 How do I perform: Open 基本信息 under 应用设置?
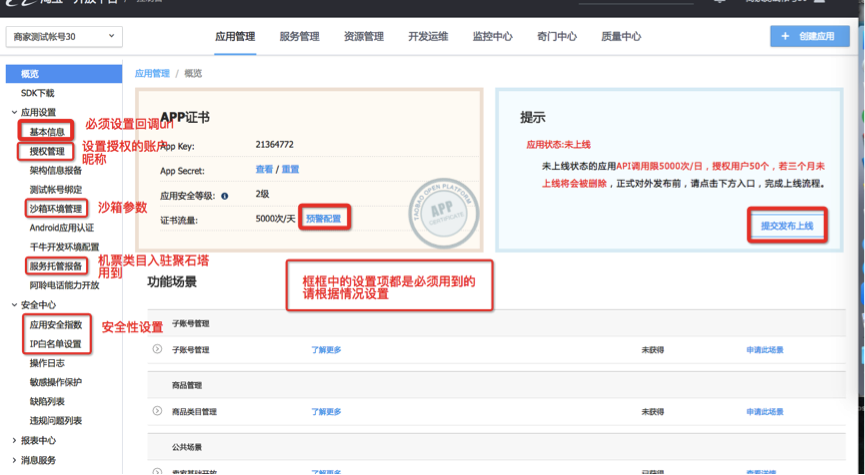tap(47, 132)
